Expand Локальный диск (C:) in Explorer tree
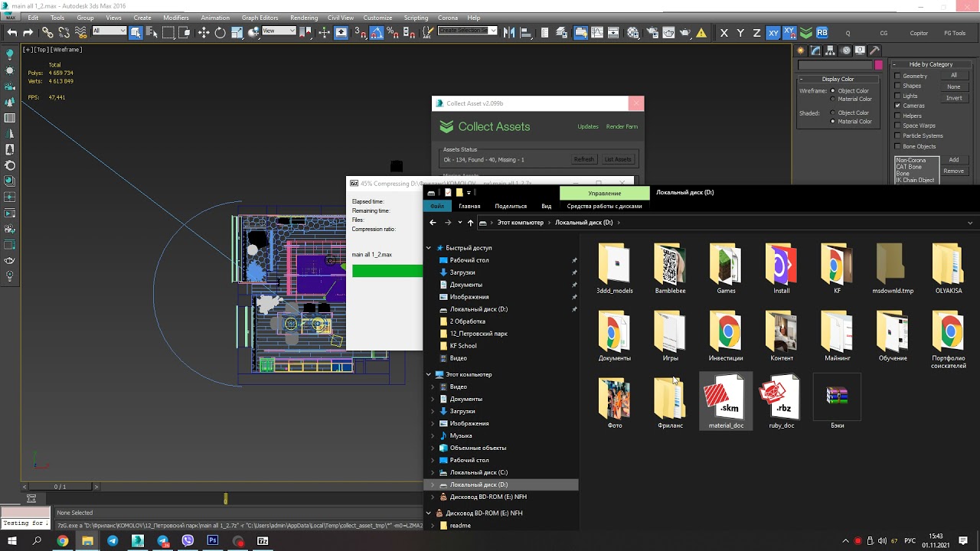 [433, 472]
